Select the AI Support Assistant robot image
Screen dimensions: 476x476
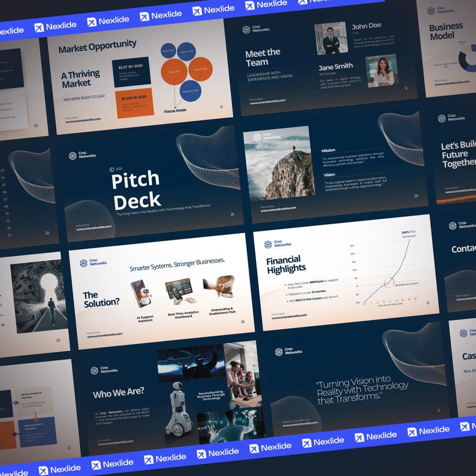tap(141, 294)
